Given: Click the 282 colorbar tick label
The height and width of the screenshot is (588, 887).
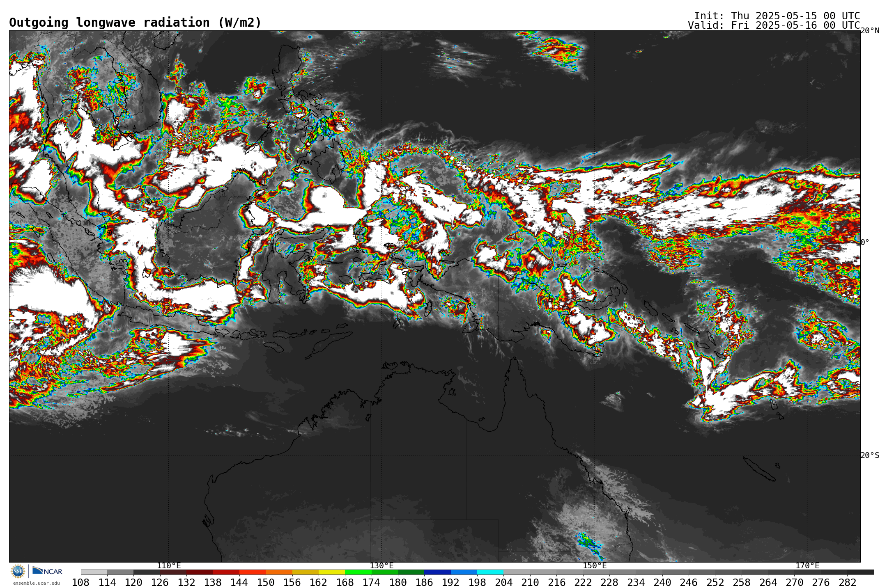Looking at the screenshot, I should tap(847, 582).
